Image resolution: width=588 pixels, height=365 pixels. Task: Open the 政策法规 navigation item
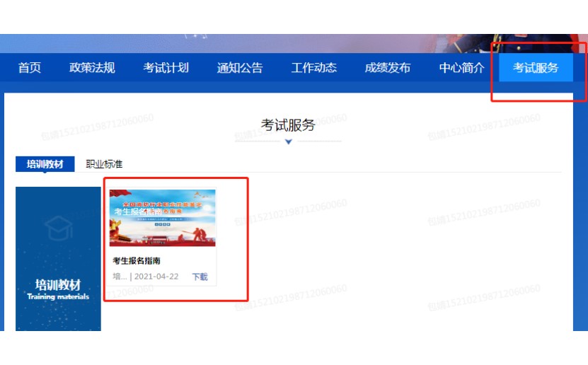tap(92, 68)
